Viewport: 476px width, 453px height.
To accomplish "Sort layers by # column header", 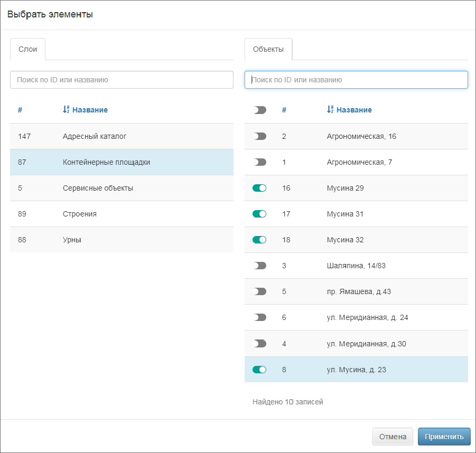I will (x=20, y=110).
